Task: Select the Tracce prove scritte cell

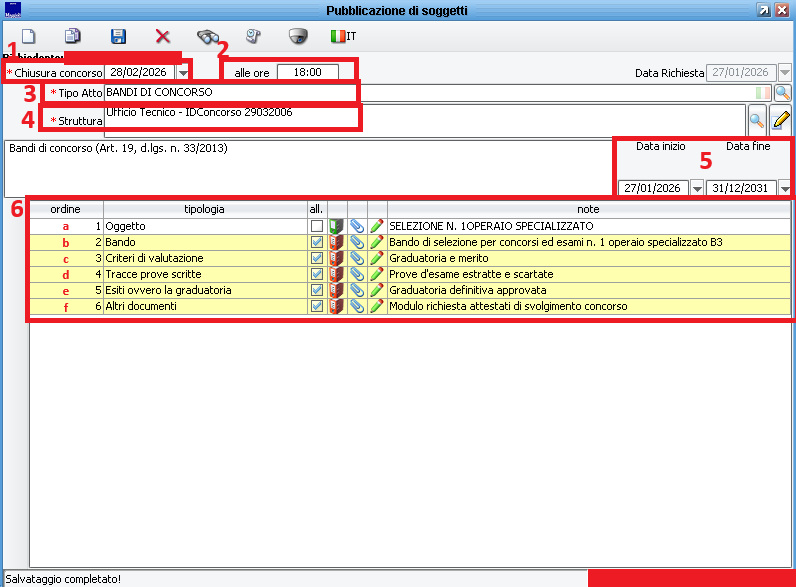Action: 205,274
